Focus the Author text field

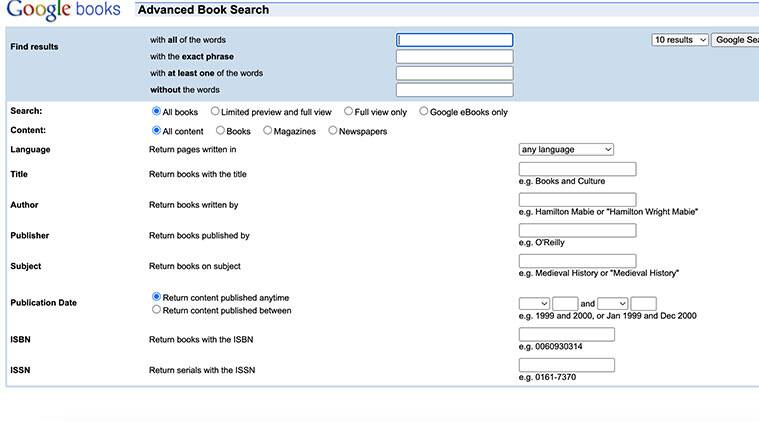pyautogui.click(x=577, y=200)
